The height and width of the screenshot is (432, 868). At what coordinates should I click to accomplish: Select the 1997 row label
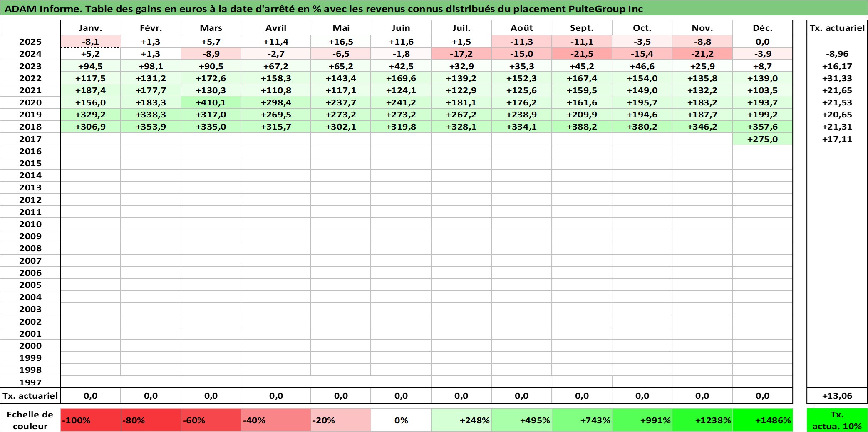click(x=30, y=382)
